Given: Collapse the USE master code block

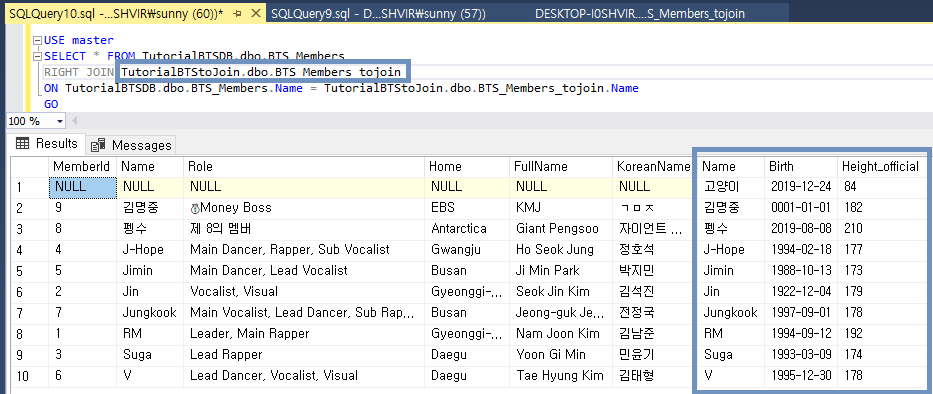Looking at the screenshot, I should tap(37, 40).
